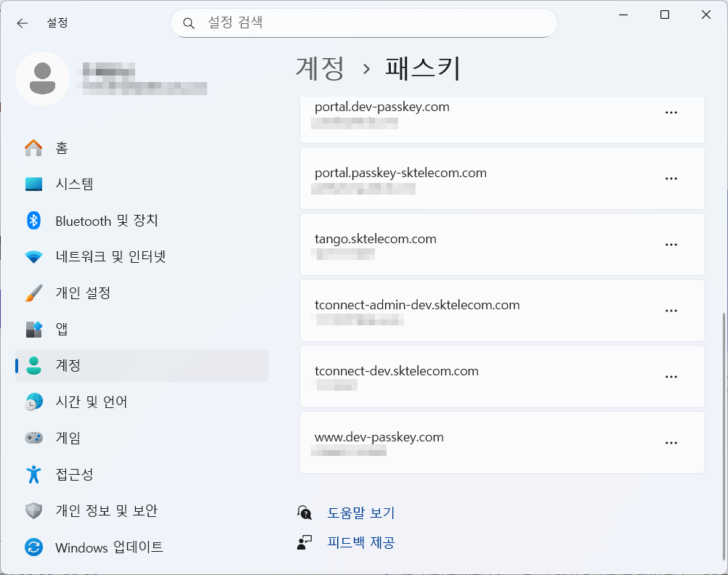Click the search magnifier icon
Viewport: 728px width, 575px height.
(x=188, y=23)
